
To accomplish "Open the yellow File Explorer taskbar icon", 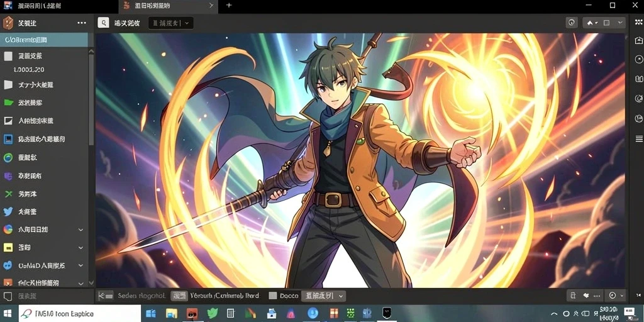I will pos(171,314).
